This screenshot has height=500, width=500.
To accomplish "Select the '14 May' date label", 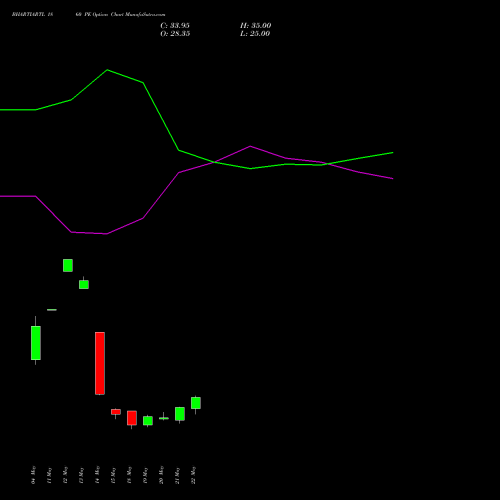I will pos(97,475).
